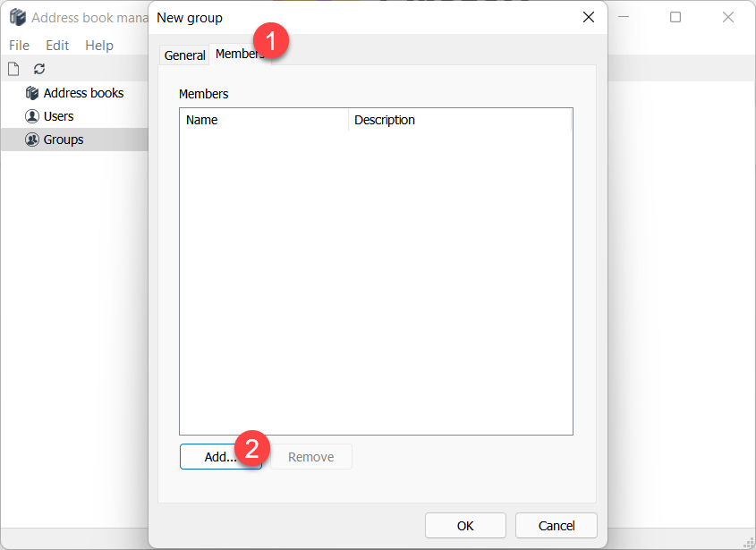Click the Address book manager app icon

(x=18, y=18)
